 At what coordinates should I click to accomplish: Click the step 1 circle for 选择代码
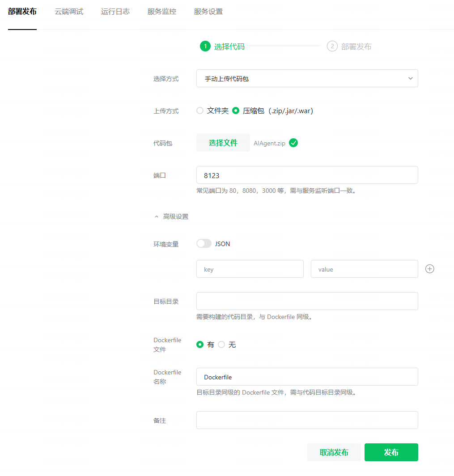coord(205,47)
